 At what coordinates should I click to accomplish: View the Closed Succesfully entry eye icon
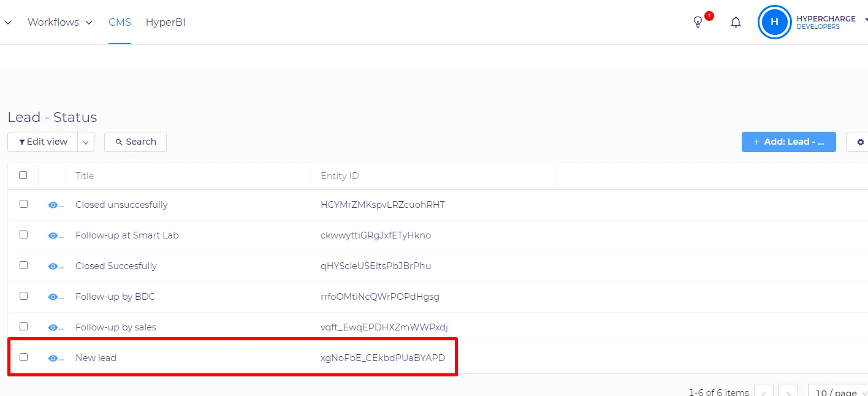click(x=53, y=267)
